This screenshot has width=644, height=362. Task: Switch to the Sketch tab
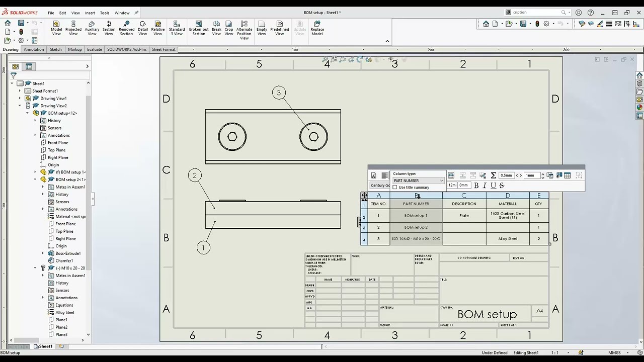[x=56, y=49]
